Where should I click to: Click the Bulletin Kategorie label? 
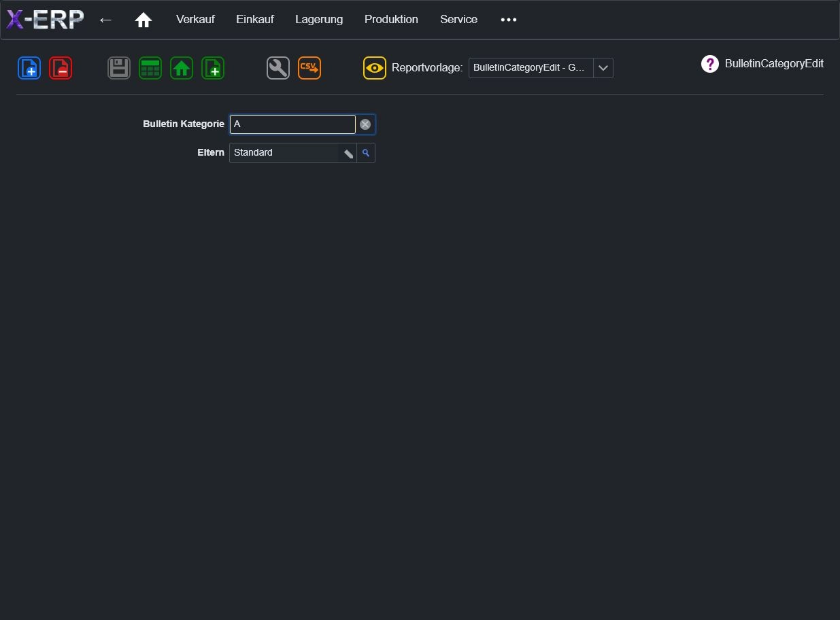point(184,124)
